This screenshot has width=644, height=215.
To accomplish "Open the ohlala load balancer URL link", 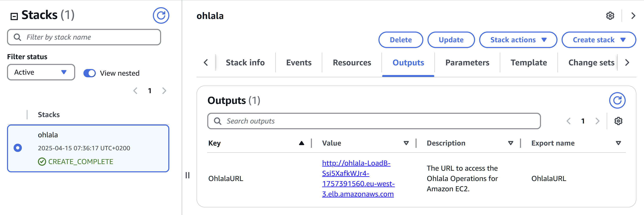I will (358, 179).
